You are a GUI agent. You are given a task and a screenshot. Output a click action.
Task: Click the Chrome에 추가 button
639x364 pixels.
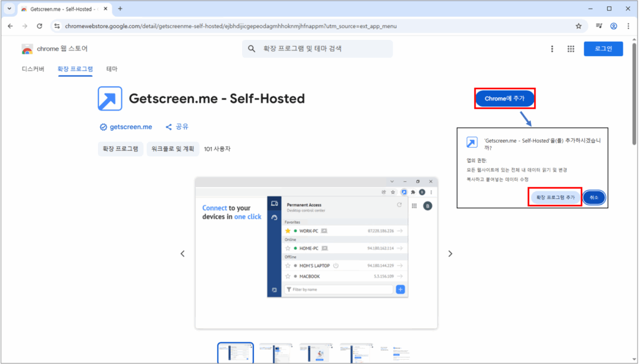[x=504, y=98]
